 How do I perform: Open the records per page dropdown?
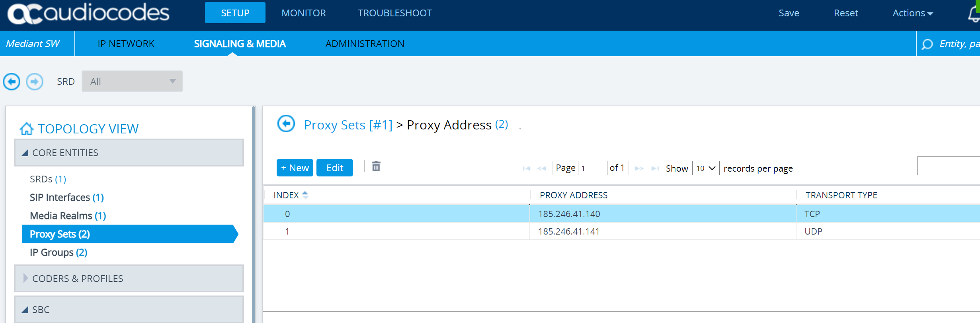pyautogui.click(x=705, y=168)
